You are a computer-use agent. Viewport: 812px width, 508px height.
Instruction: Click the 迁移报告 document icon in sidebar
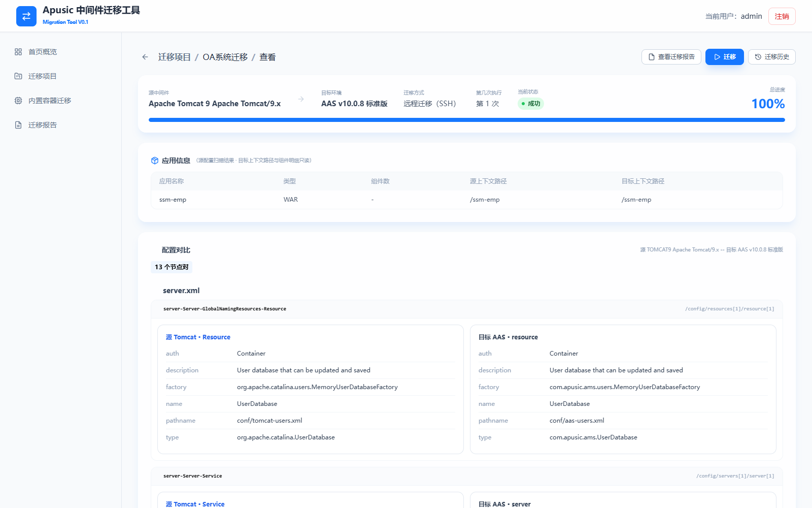click(x=18, y=125)
